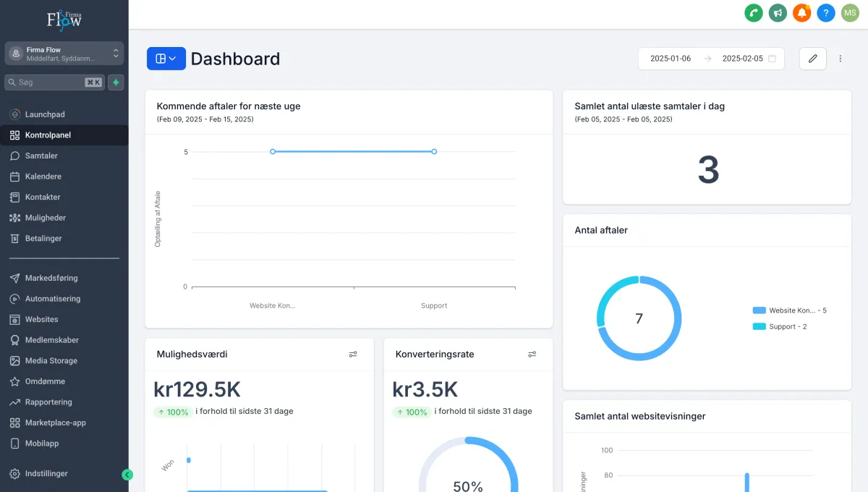Click the Support data point on line chart
Image resolution: width=868 pixels, height=492 pixels.
pyautogui.click(x=434, y=151)
